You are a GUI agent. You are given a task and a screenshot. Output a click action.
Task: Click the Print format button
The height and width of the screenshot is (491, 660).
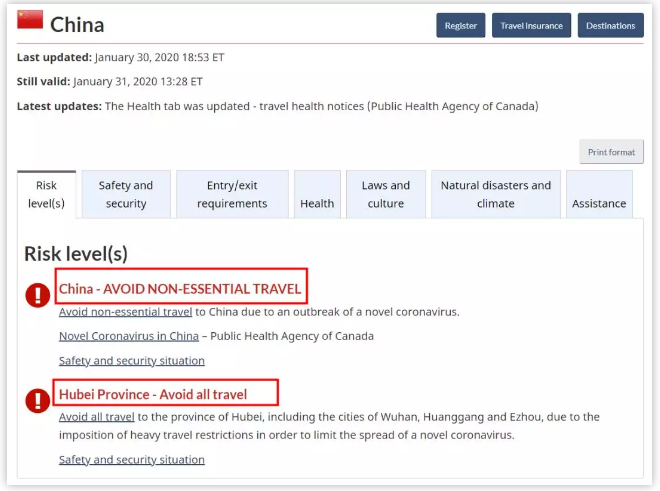tap(611, 152)
